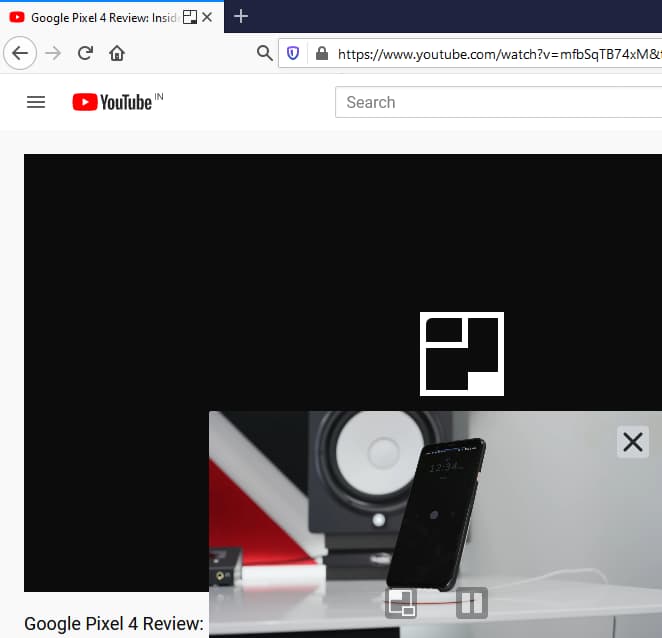
Task: Reload the current page
Action: (x=86, y=53)
